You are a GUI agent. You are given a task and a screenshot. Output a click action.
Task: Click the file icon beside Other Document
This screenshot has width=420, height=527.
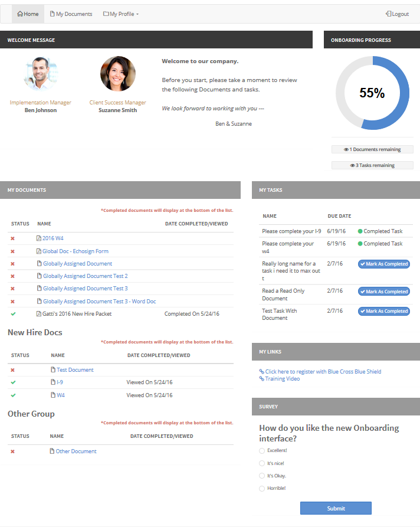[x=52, y=451]
